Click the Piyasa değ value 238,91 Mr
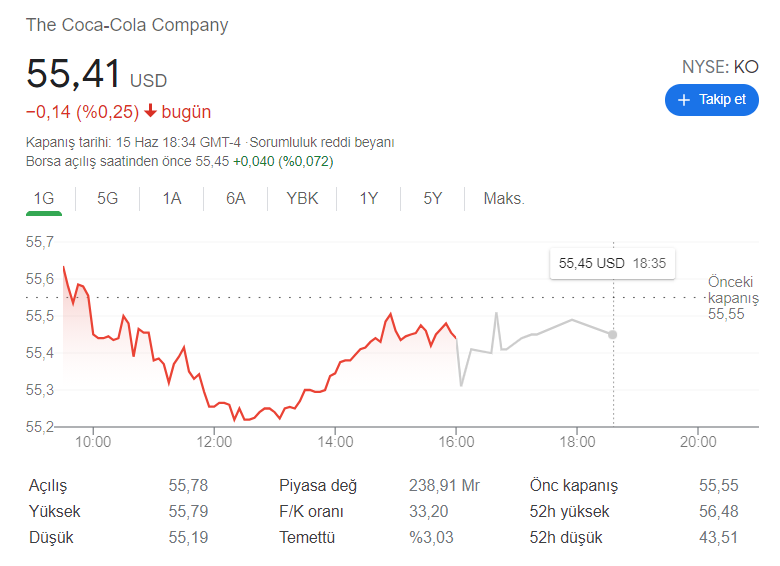 coord(444,485)
